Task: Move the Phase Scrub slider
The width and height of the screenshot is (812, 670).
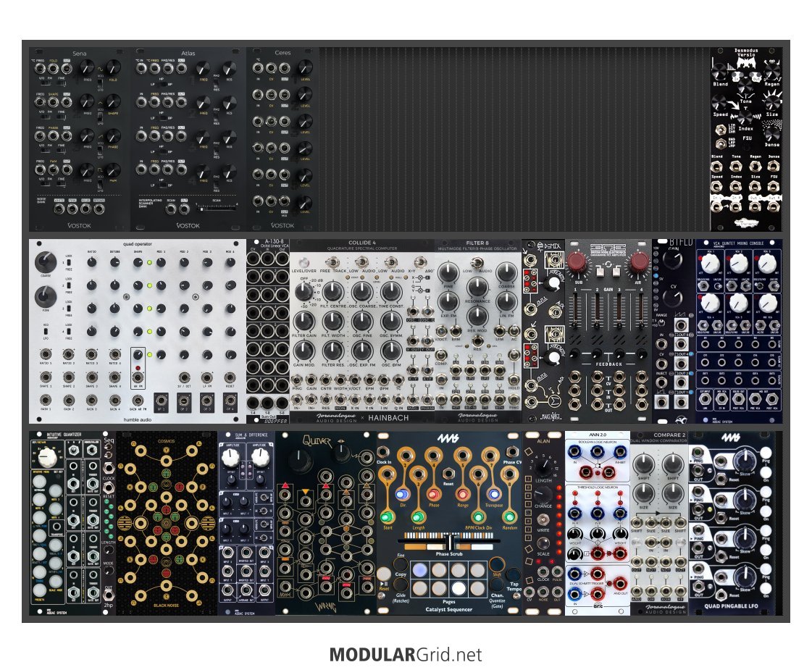Action: click(x=450, y=543)
